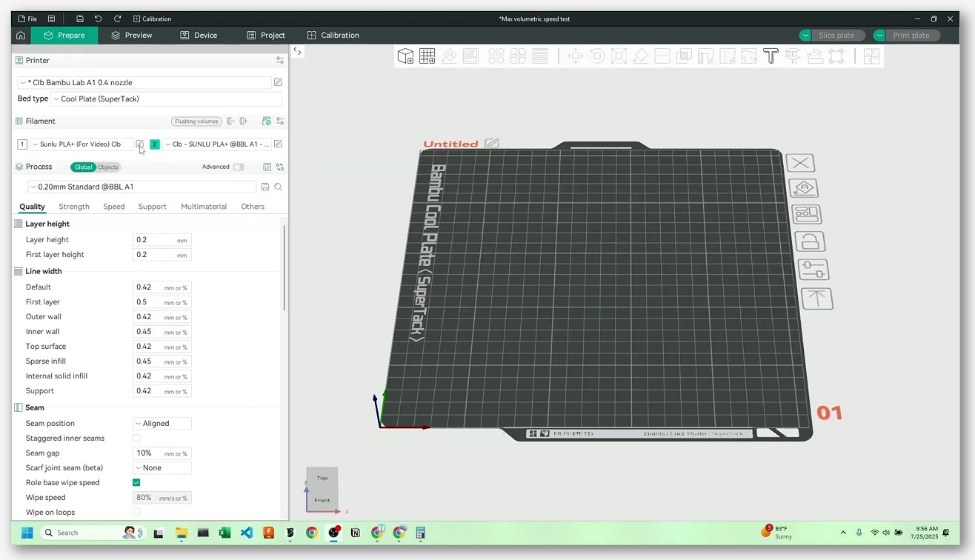This screenshot has height=560, width=975.
Task: Switch to the Device tab
Action: 199,36
